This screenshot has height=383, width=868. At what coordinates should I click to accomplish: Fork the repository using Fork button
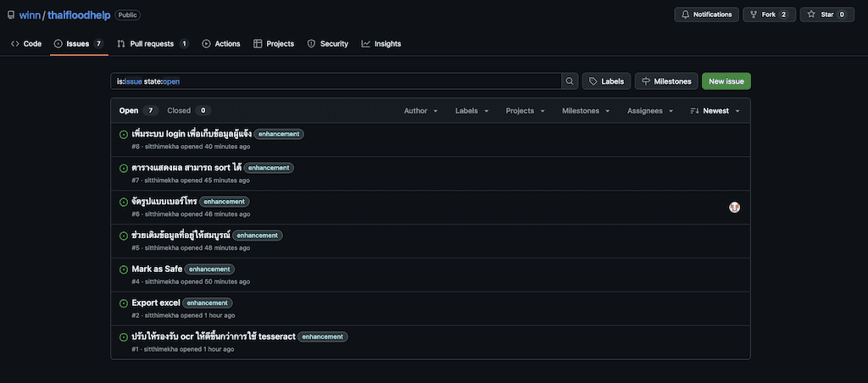[x=770, y=14]
